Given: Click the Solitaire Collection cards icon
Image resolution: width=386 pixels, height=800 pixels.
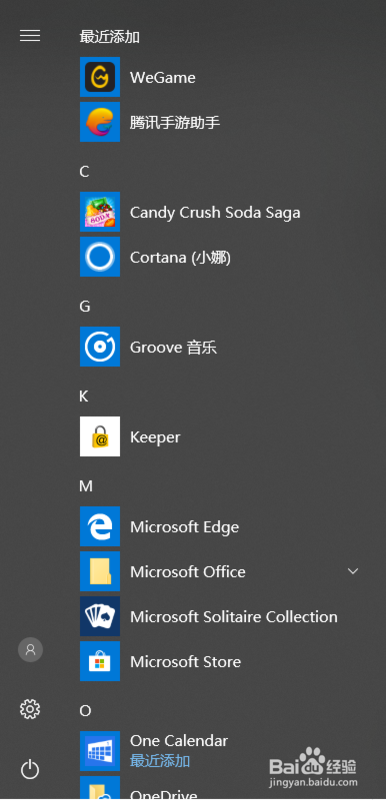Looking at the screenshot, I should tap(100, 616).
